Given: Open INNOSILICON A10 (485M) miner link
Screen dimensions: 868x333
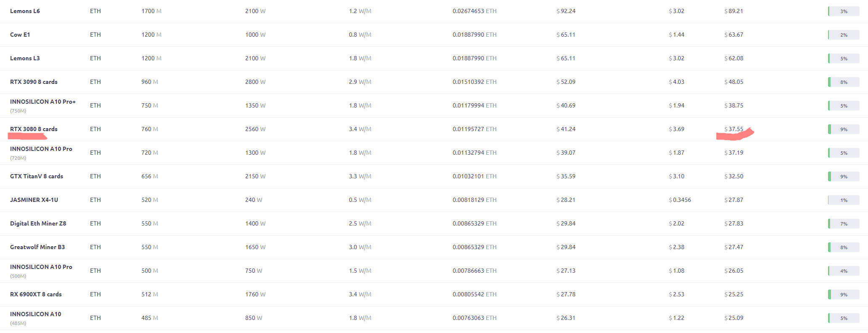Looking at the screenshot, I should point(35,314).
